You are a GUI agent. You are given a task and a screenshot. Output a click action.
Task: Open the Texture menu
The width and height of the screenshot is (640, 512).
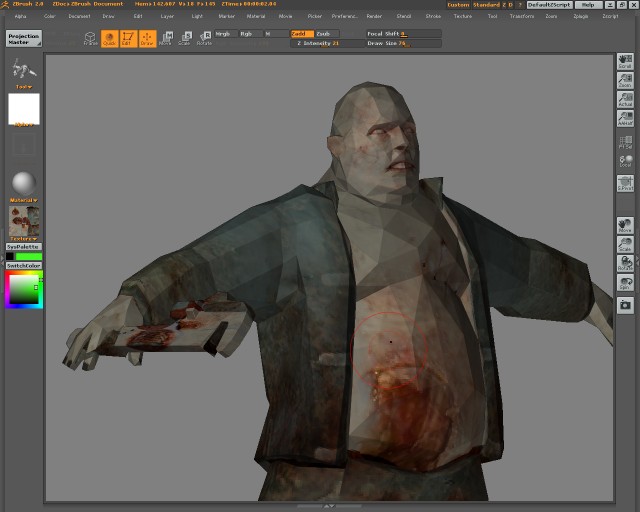coord(463,16)
